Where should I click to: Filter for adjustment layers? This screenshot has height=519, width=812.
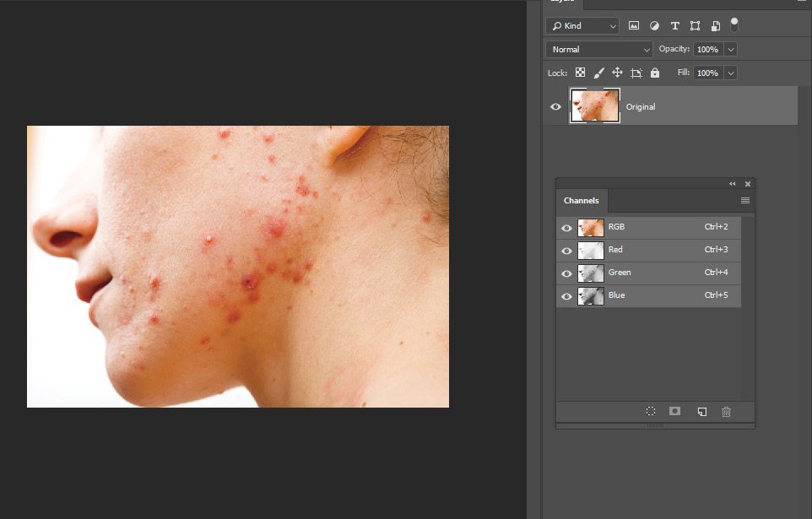tap(654, 25)
